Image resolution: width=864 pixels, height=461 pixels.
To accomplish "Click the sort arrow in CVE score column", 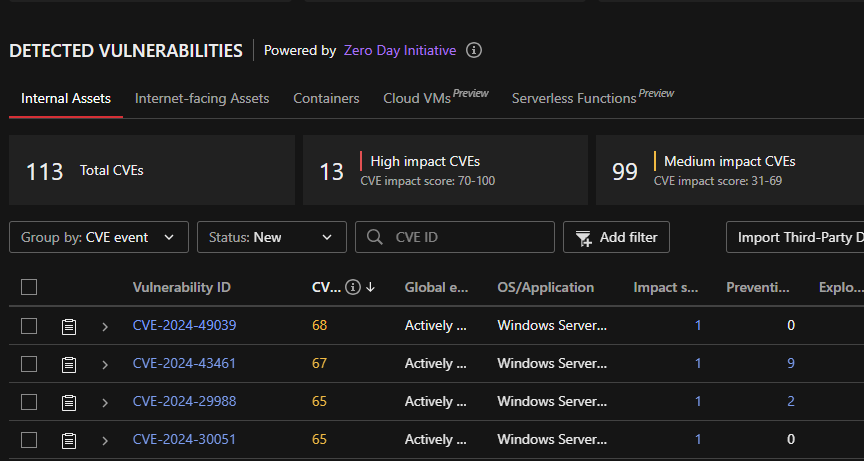I will (x=370, y=288).
